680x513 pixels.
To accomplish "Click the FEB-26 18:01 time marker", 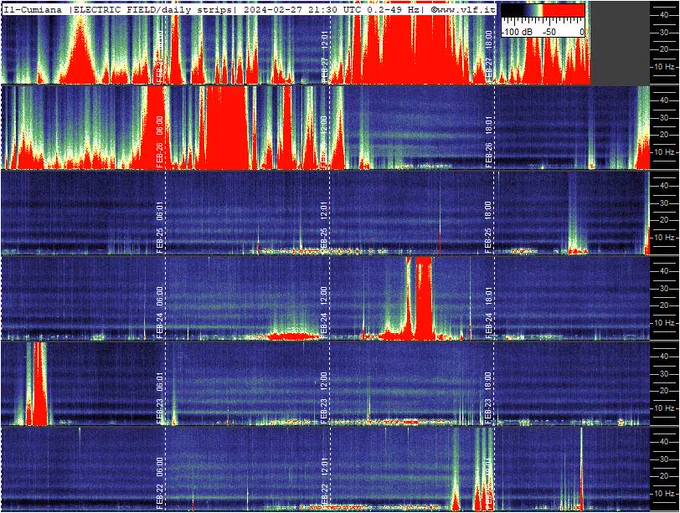I will (x=488, y=141).
